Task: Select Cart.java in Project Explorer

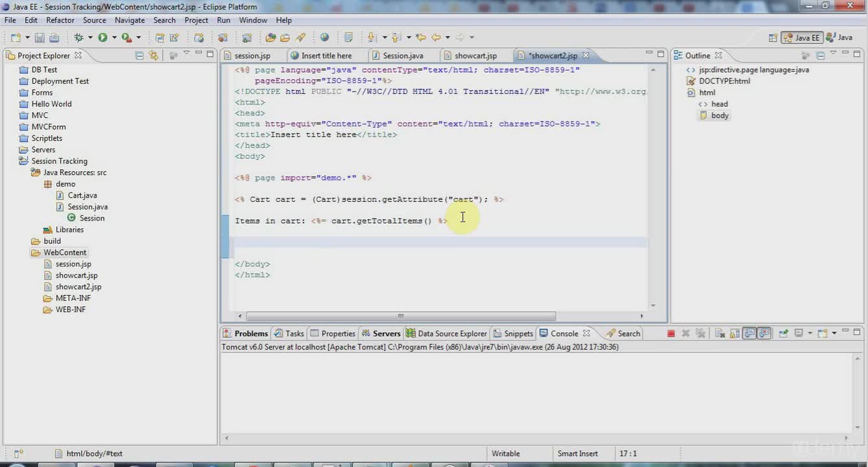Action: pyautogui.click(x=82, y=195)
